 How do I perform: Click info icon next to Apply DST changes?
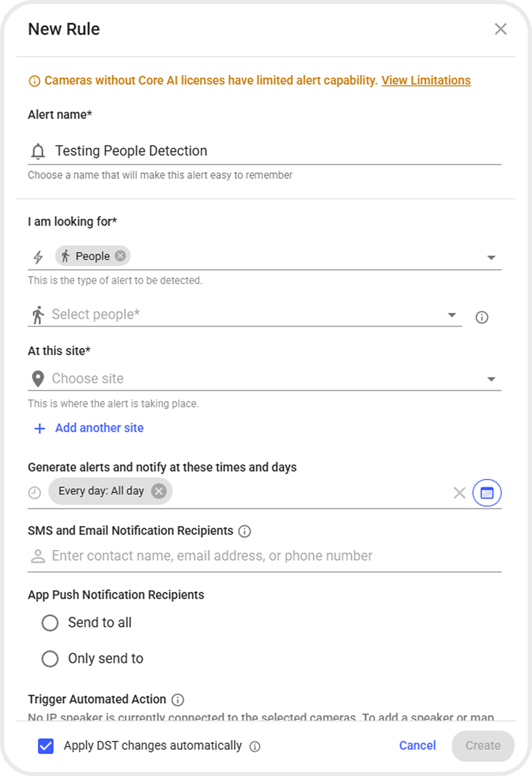(255, 747)
